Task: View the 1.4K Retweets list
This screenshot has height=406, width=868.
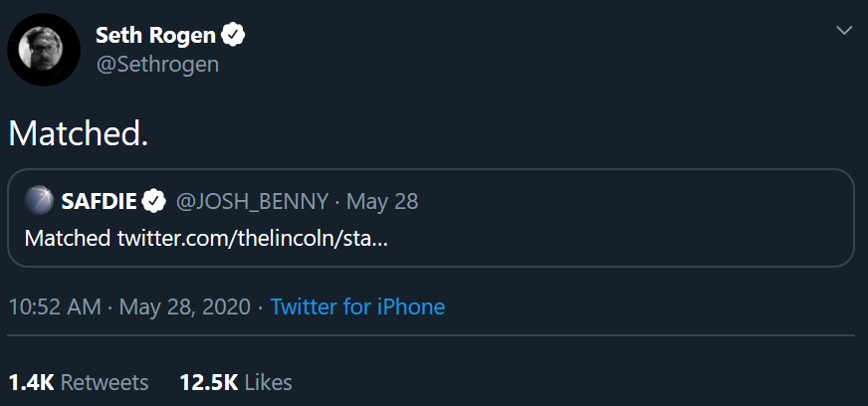Action: (78, 382)
